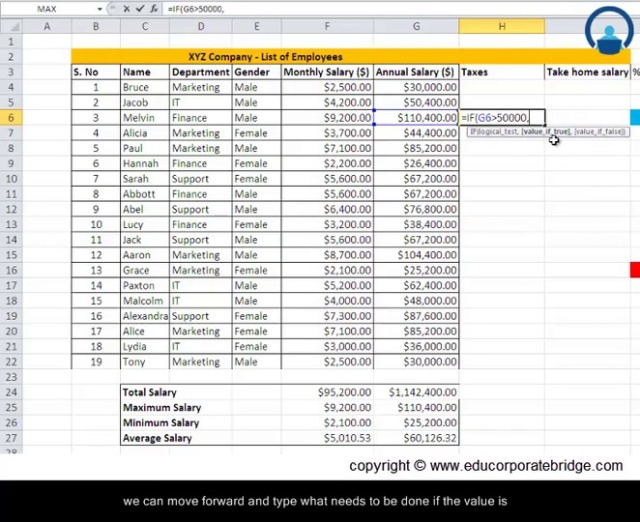The width and height of the screenshot is (640, 522).
Task: Select column C header
Action: tap(145, 27)
